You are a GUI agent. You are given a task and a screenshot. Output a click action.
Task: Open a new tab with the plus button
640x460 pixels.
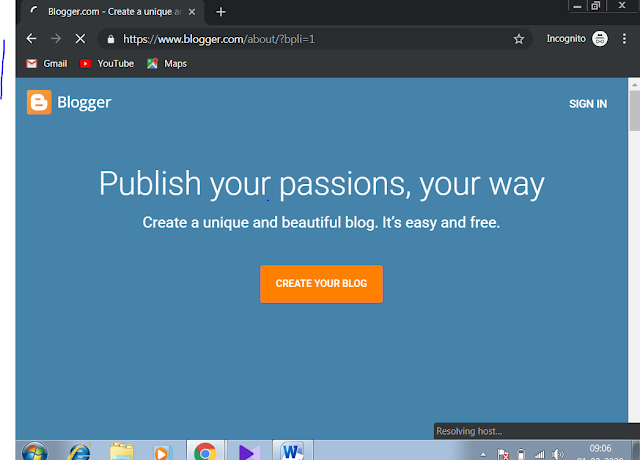pos(221,12)
